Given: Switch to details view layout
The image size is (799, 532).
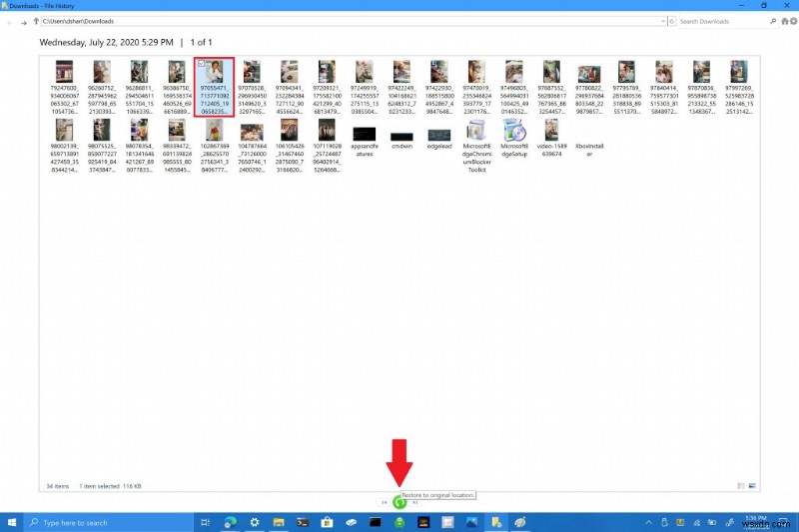Looking at the screenshot, I should (741, 486).
